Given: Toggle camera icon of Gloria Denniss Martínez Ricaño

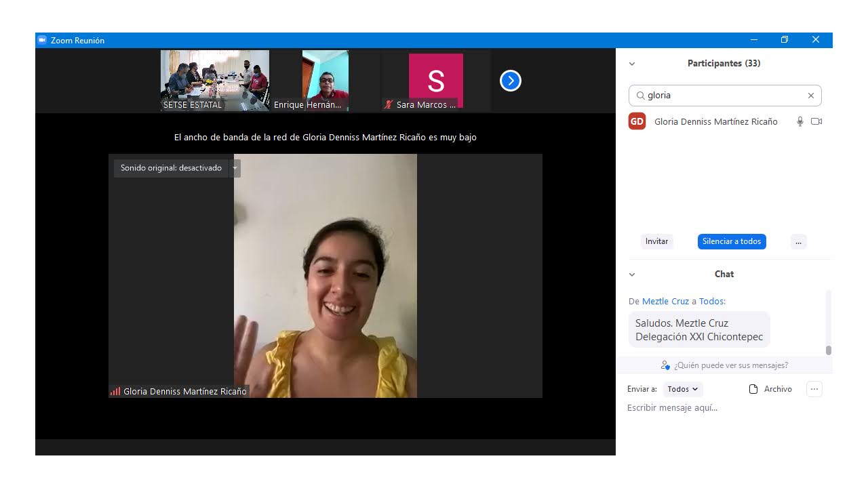Looking at the screenshot, I should point(816,121).
